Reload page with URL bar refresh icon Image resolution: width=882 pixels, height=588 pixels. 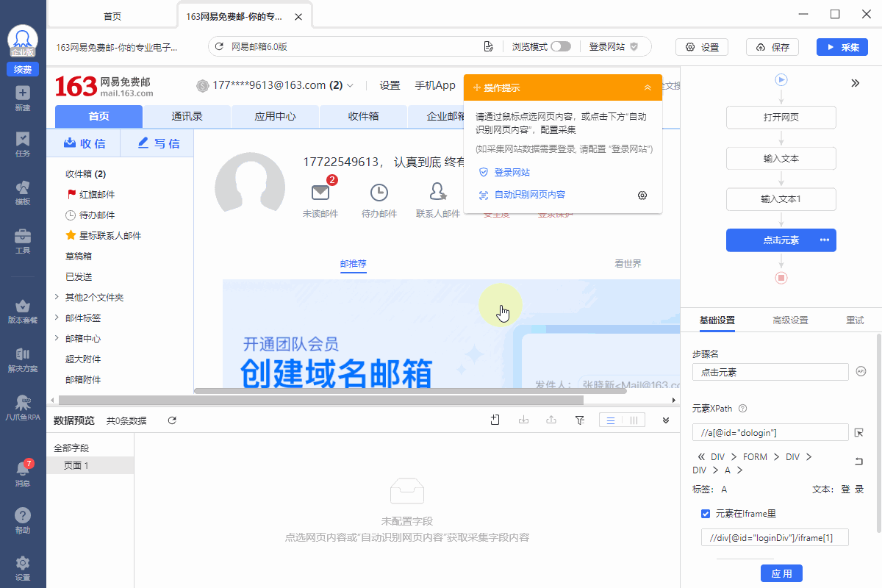(x=219, y=47)
